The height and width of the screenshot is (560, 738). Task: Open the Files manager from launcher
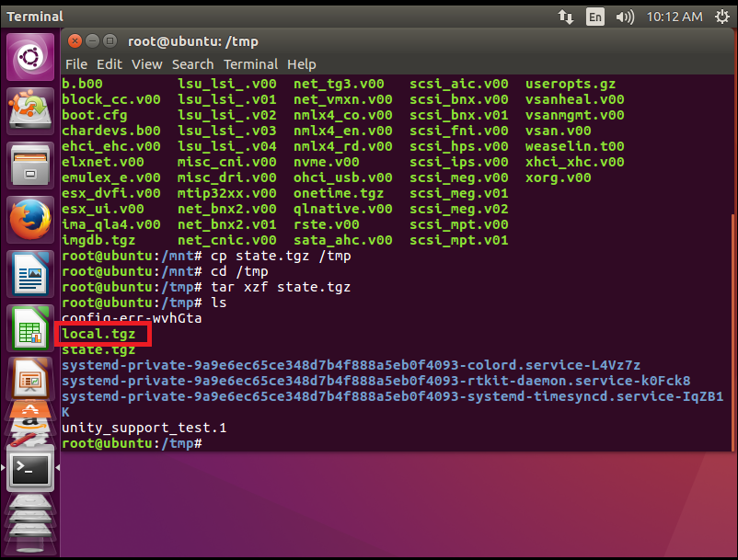[30, 166]
